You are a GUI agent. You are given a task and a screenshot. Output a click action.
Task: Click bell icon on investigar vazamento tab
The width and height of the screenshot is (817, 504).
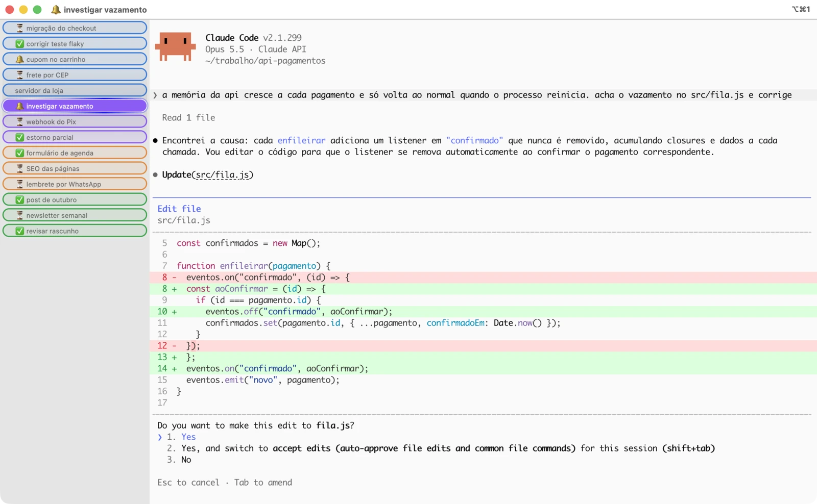[20, 106]
